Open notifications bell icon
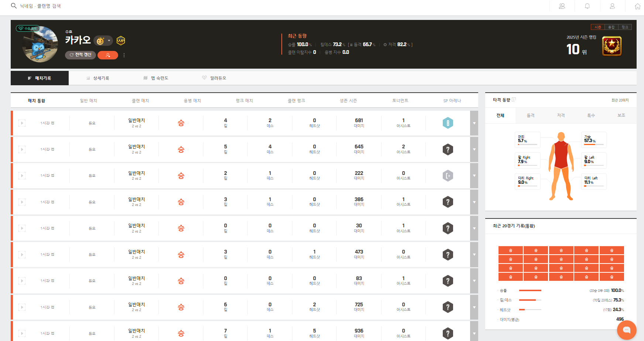Screen dimensions: 644x341 587,6
